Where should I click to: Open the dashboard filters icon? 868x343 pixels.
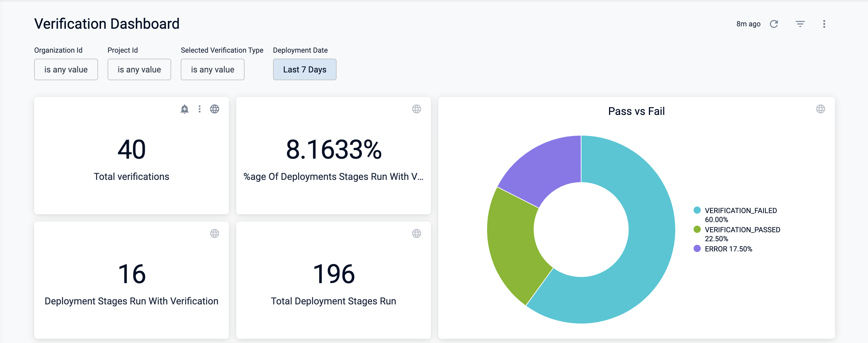(800, 24)
